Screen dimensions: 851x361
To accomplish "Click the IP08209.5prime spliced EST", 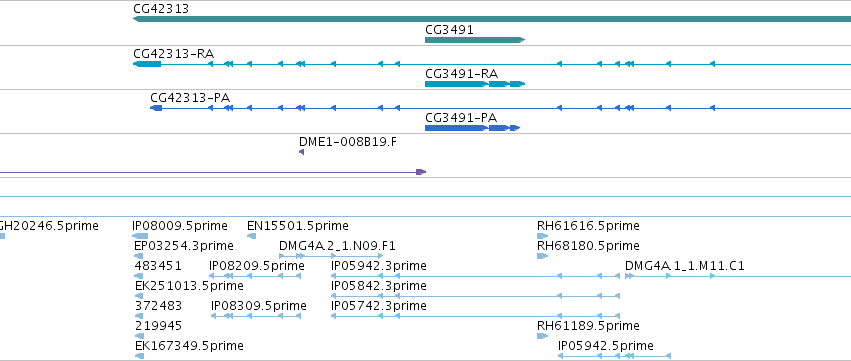I will coord(255,276).
